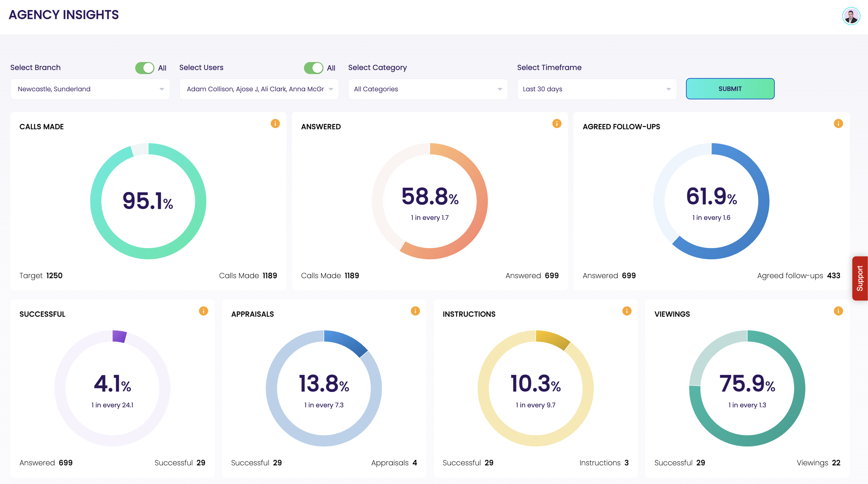Expand the Select Users dropdown
868x484 pixels.
(259, 89)
